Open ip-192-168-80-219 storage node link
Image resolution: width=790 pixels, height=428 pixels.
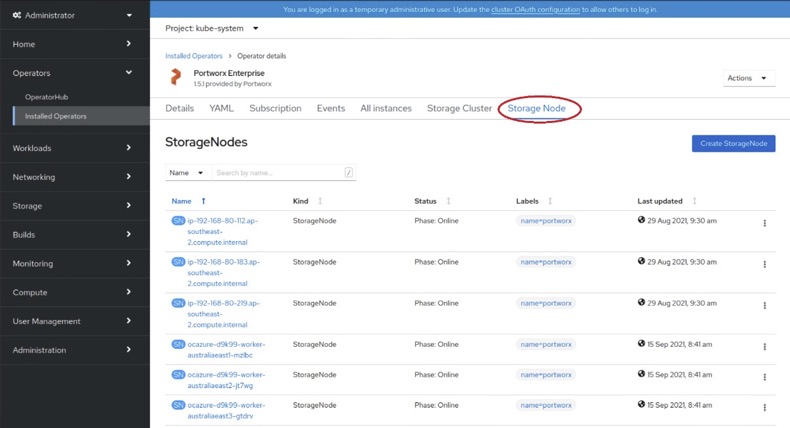click(223, 314)
